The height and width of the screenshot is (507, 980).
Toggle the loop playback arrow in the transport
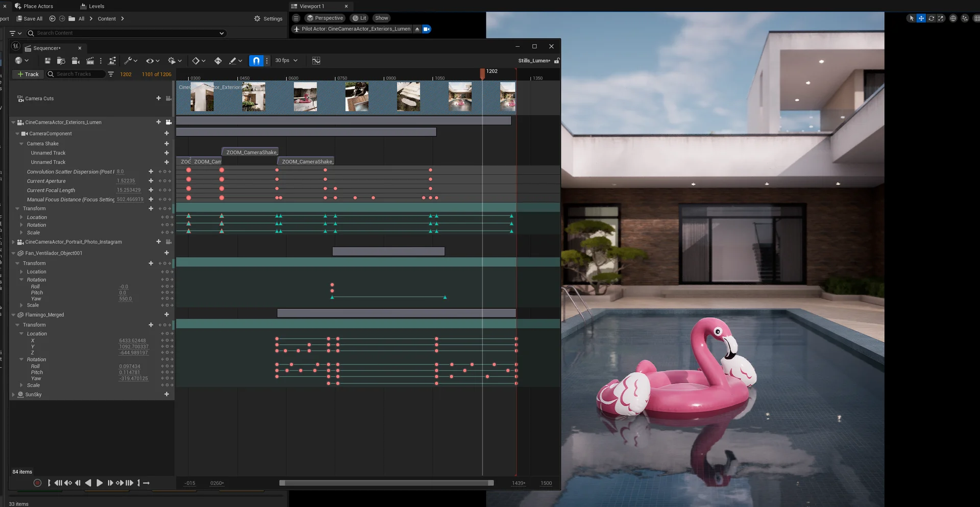point(146,483)
